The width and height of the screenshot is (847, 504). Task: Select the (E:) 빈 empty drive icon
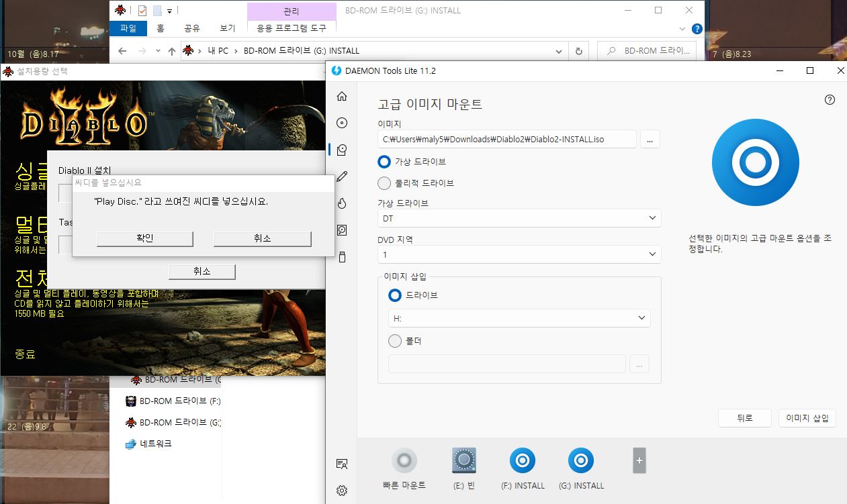coord(464,460)
